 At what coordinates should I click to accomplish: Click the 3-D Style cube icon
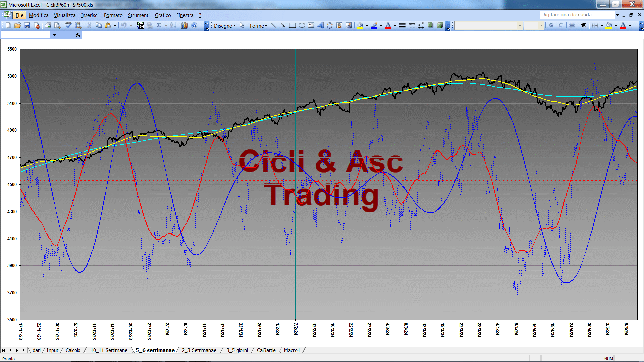coord(440,25)
